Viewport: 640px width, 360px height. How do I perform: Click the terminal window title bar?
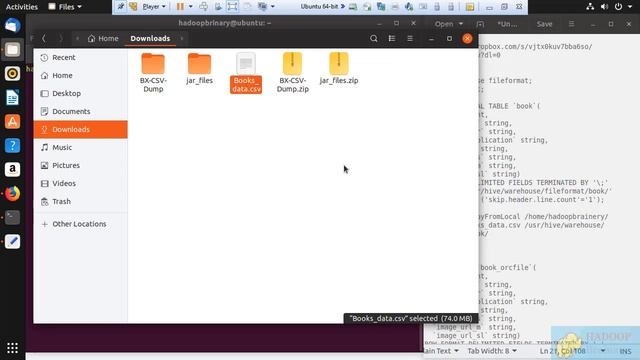click(x=224, y=23)
